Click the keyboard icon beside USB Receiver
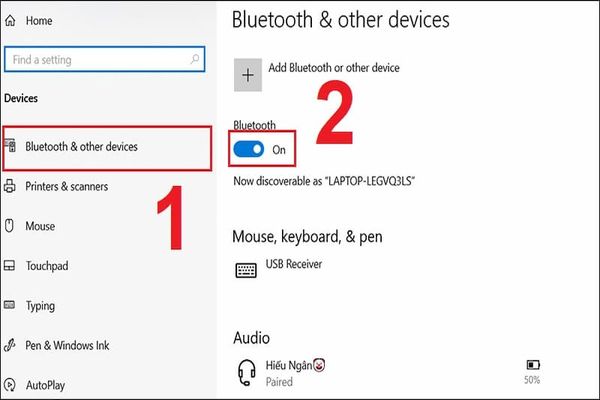600x400 pixels. click(x=246, y=270)
